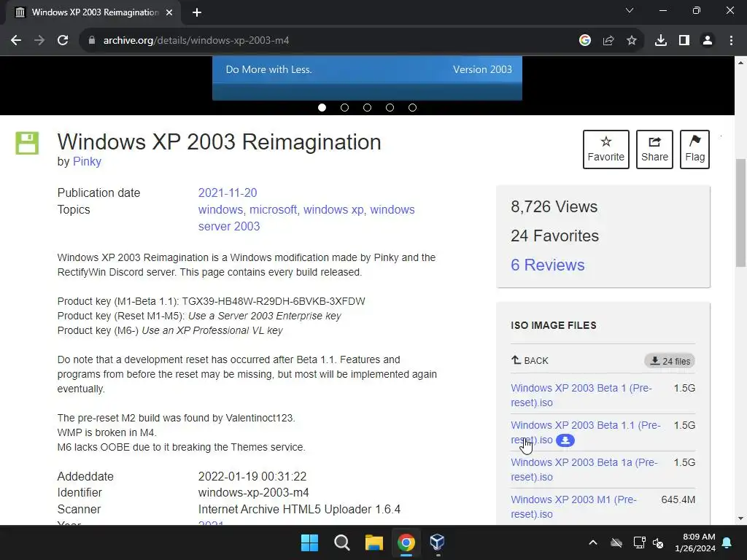Open the 6 Reviews link
747x560 pixels.
547,265
